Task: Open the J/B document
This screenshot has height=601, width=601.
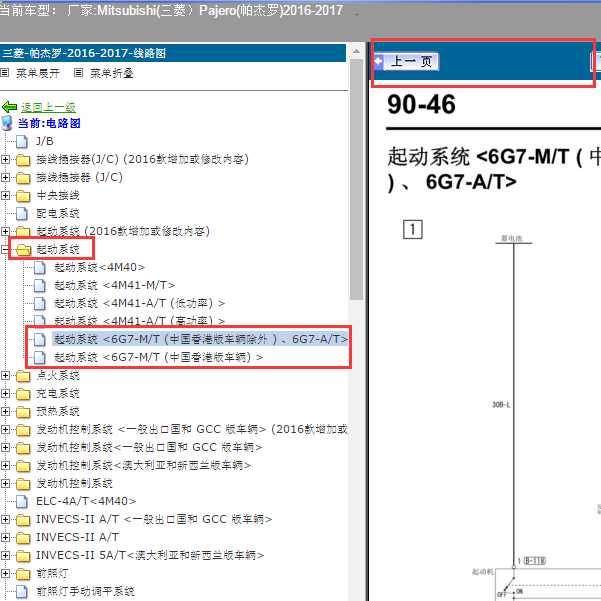Action: point(44,141)
